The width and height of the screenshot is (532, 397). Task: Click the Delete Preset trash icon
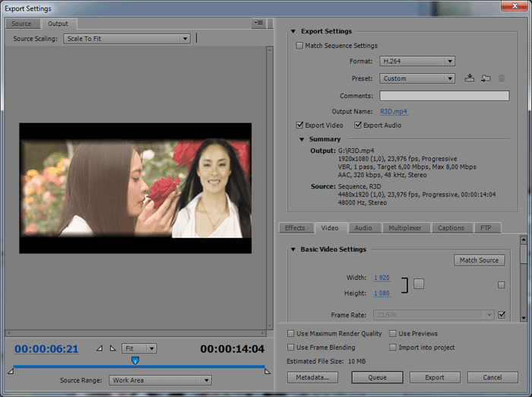tap(502, 78)
